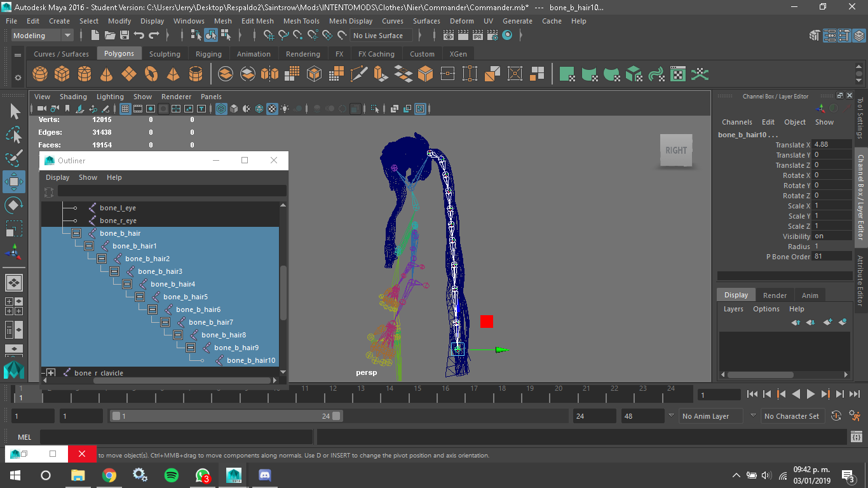Image resolution: width=868 pixels, height=488 pixels.
Task: Expand bone_r_clavicle in the Outliner
Action: (x=51, y=373)
